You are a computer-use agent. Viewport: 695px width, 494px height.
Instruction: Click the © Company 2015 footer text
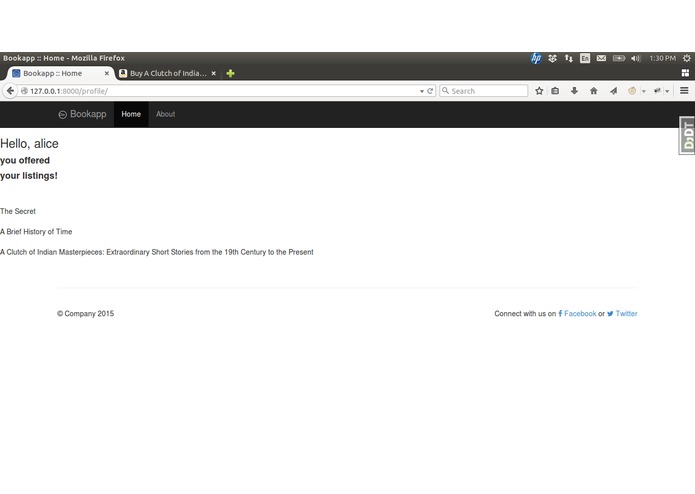(x=86, y=314)
